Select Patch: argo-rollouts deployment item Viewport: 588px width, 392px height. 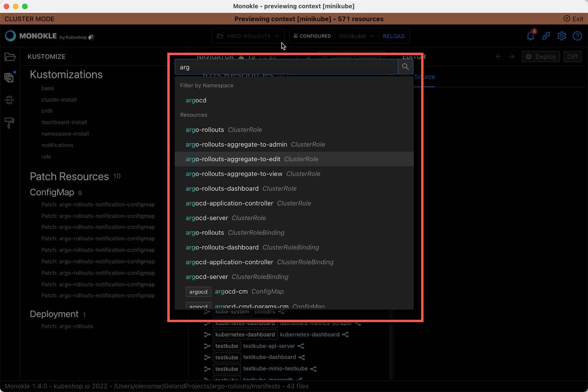67,326
